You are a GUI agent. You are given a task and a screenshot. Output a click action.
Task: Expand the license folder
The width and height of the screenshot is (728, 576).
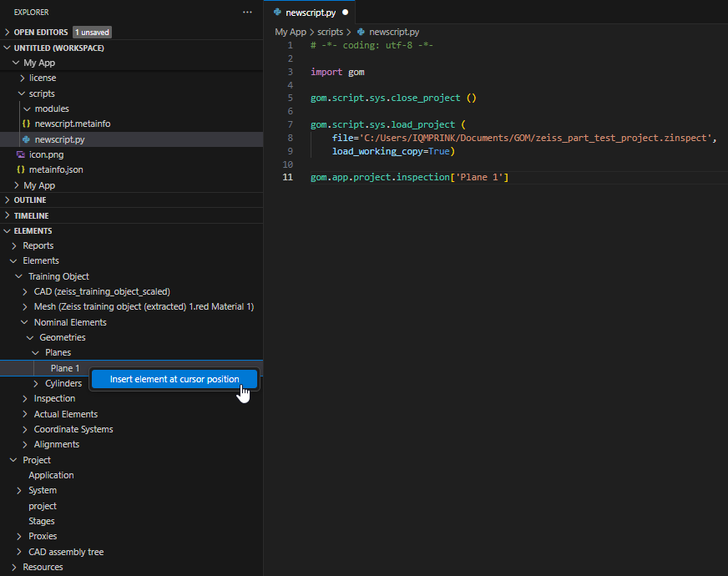pos(23,78)
